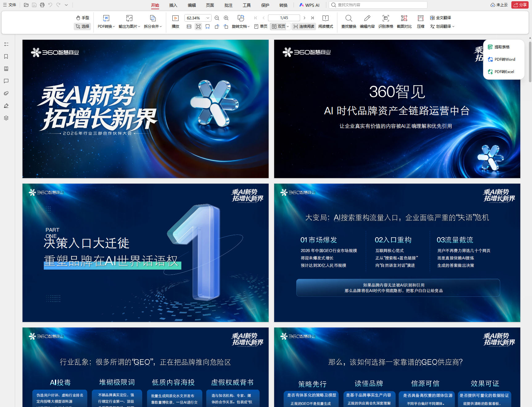Go to the previous page arrow
Viewport: 532px width, 407px height.
[x=264, y=18]
